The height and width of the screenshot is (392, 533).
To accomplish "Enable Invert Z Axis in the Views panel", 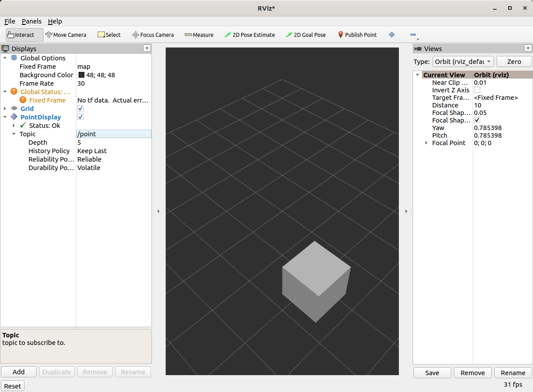I will [477, 90].
